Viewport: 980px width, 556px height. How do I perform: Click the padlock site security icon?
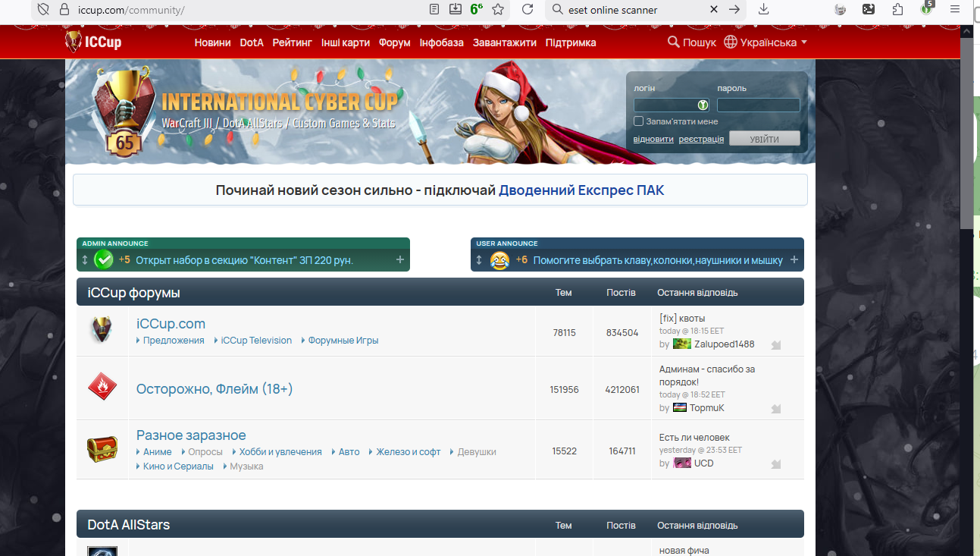point(64,9)
